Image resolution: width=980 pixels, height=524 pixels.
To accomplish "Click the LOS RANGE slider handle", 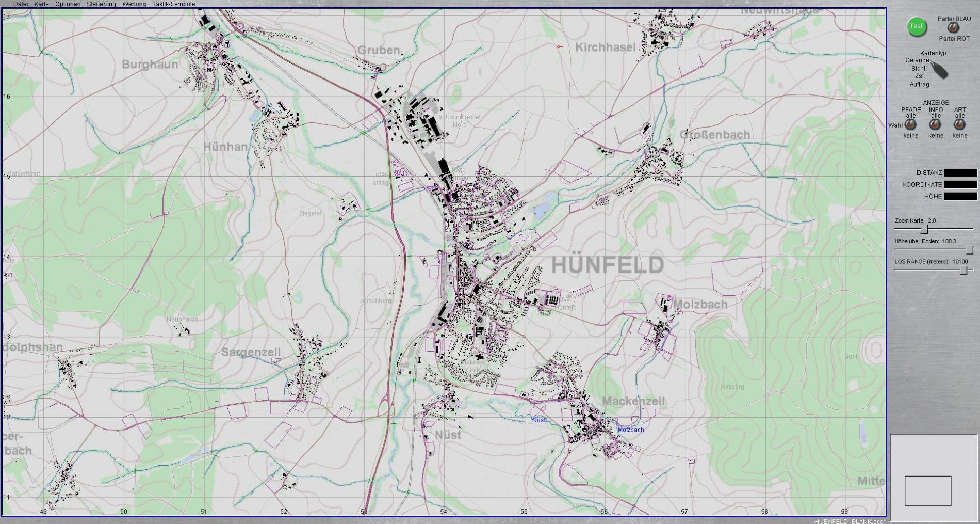I will click(963, 271).
